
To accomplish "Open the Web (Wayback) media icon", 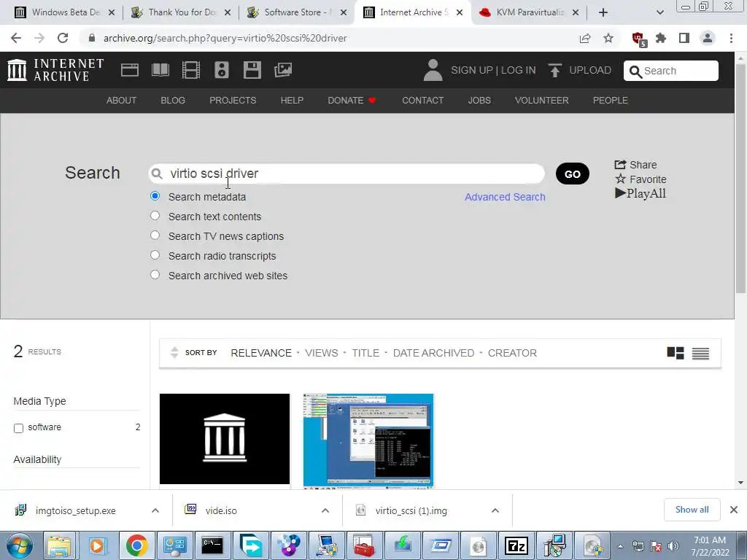I will [x=130, y=70].
